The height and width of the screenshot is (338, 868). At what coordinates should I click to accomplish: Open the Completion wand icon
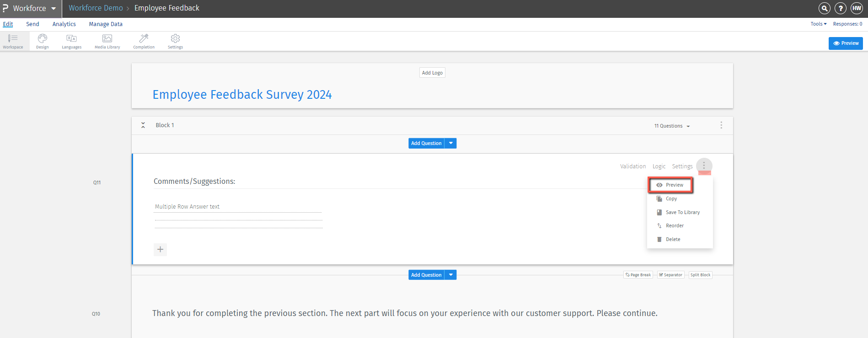point(144,41)
